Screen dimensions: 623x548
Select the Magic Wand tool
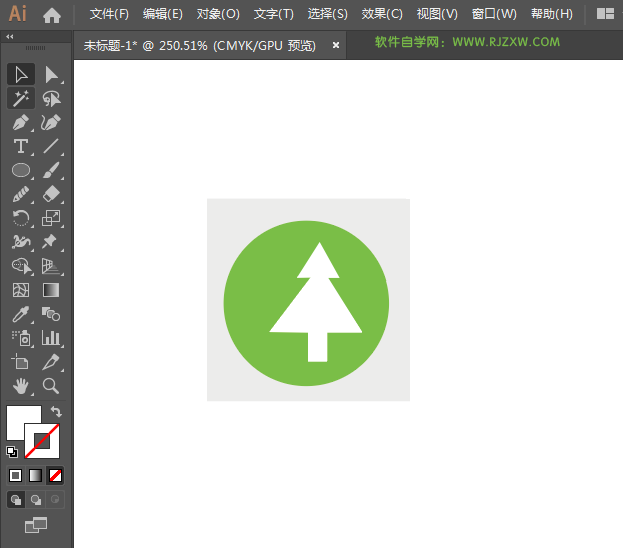[x=21, y=98]
